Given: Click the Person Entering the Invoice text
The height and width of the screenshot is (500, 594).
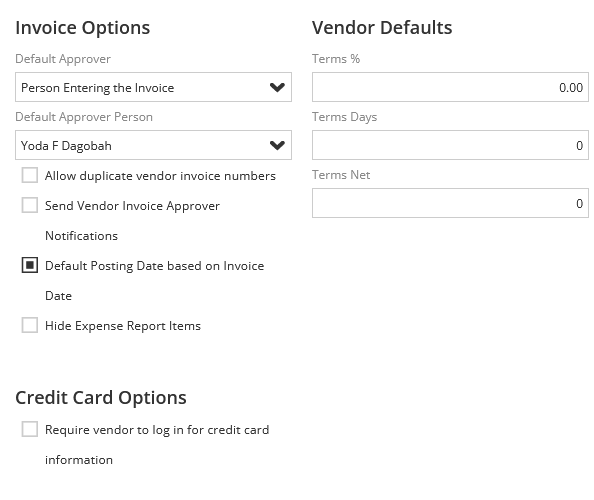Looking at the screenshot, I should point(98,88).
